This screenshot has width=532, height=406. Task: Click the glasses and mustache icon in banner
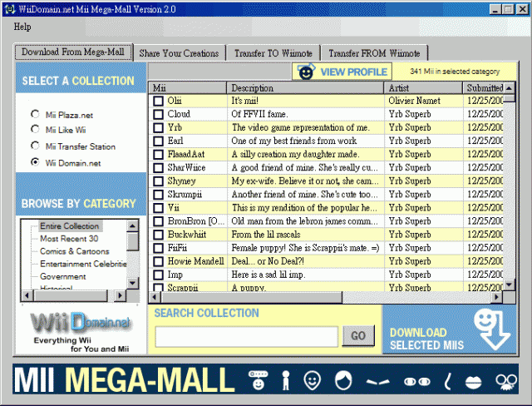pyautogui.click(x=506, y=382)
